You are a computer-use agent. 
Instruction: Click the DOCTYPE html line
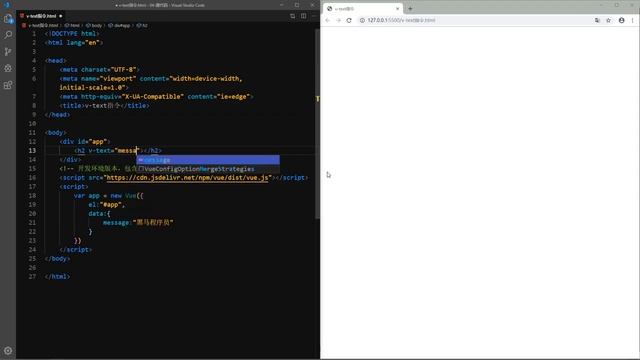point(72,34)
